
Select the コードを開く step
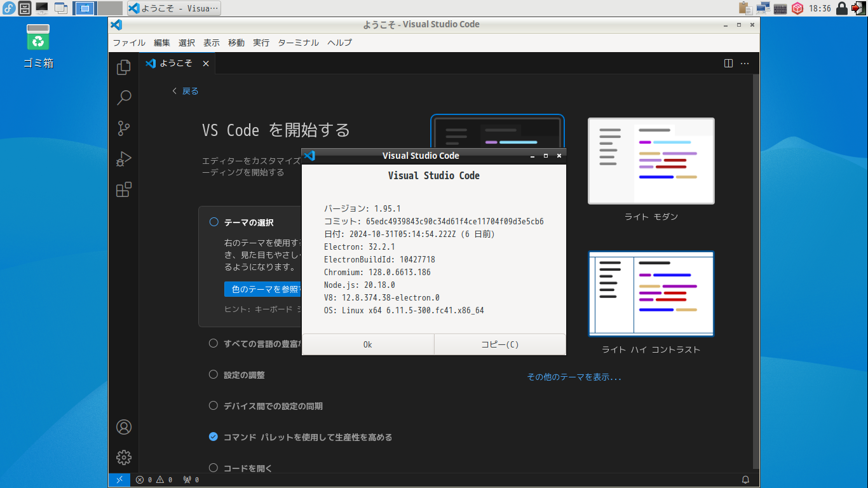click(x=240, y=468)
